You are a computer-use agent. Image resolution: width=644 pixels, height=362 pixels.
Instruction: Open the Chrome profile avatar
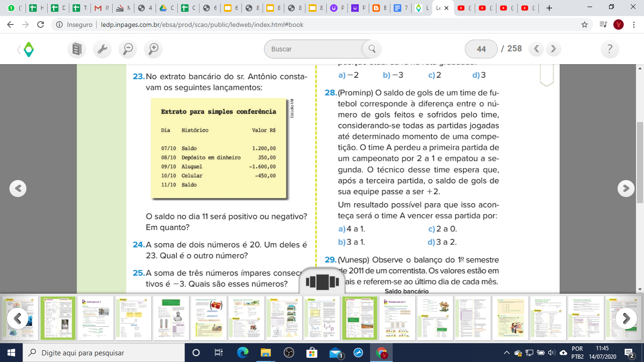pos(619,25)
